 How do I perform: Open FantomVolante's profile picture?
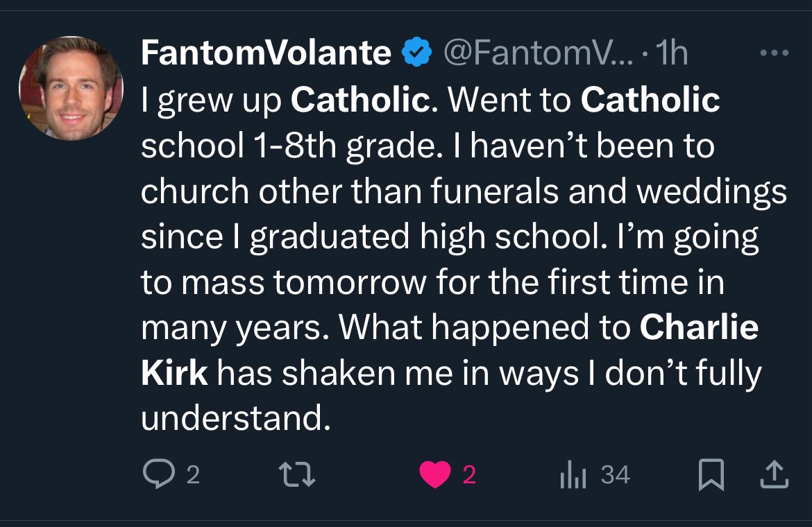point(71,88)
